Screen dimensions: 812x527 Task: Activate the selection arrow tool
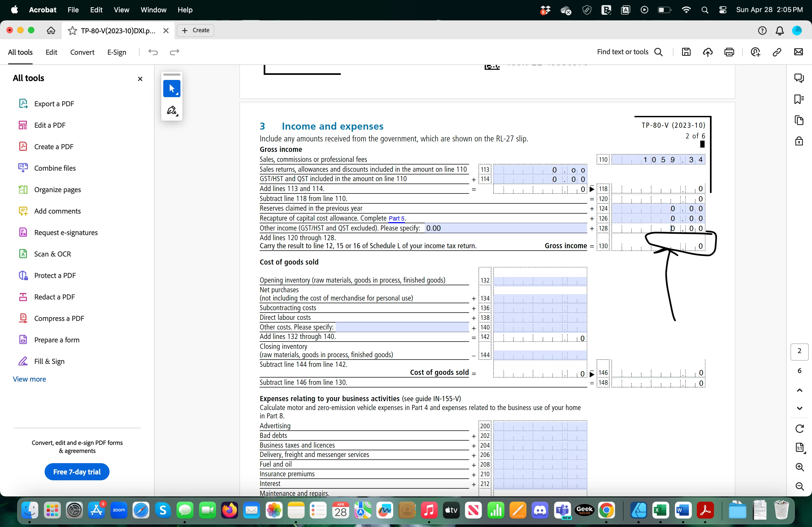tap(172, 89)
